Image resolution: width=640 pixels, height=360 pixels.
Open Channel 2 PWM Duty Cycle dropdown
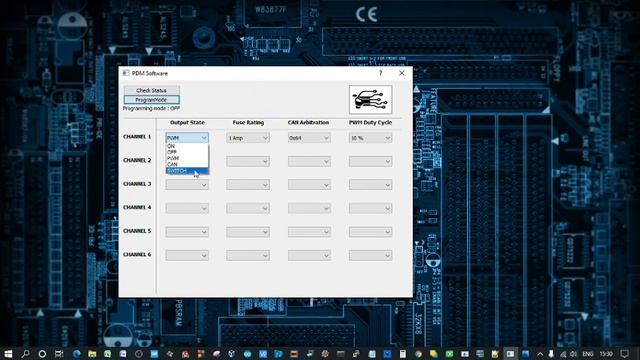coord(370,162)
